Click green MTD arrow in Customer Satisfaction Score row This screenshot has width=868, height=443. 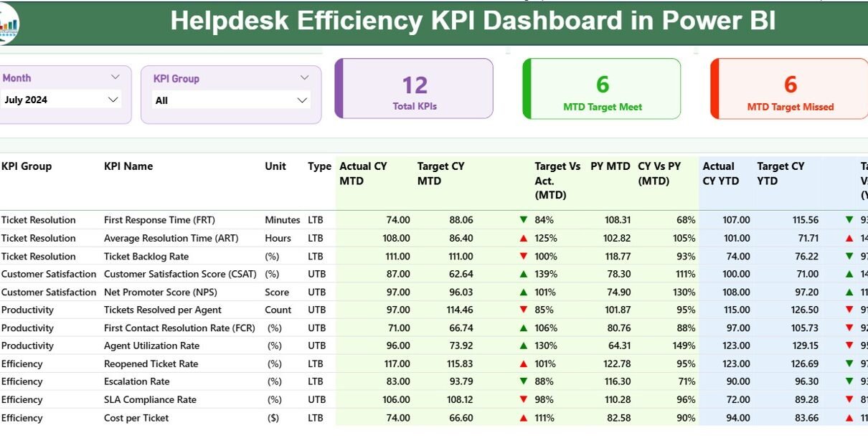point(524,274)
